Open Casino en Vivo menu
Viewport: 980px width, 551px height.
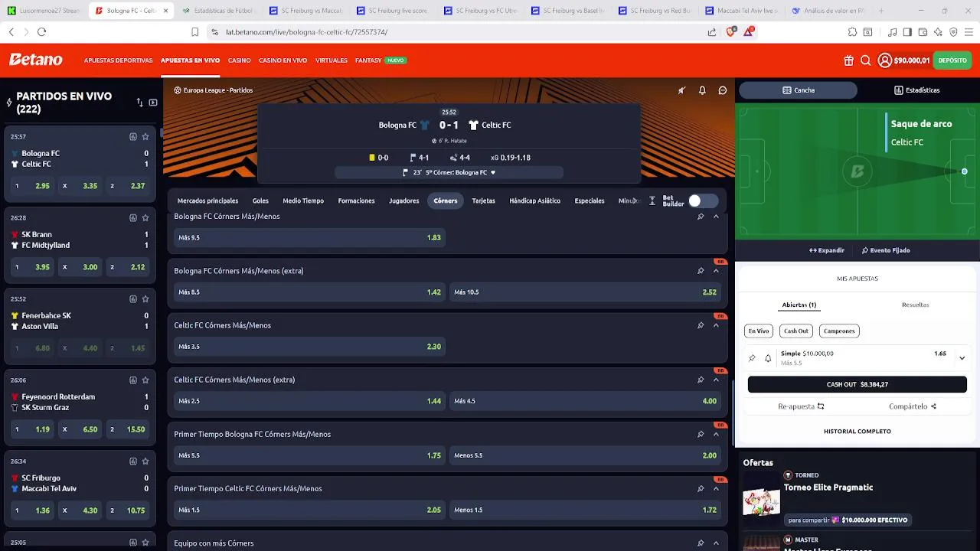[283, 60]
